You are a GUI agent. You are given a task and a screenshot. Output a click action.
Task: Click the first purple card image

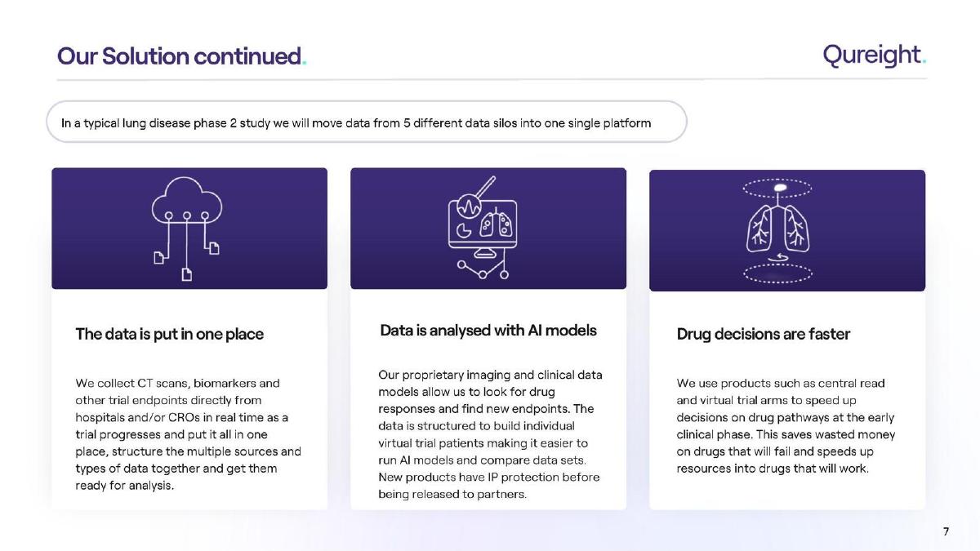pyautogui.click(x=189, y=229)
